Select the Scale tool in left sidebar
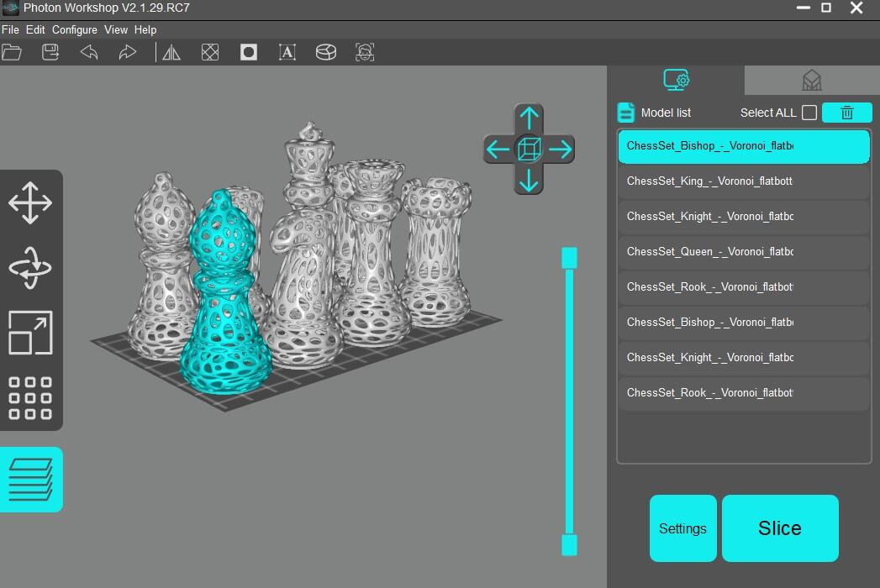The image size is (880, 588). pyautogui.click(x=30, y=333)
